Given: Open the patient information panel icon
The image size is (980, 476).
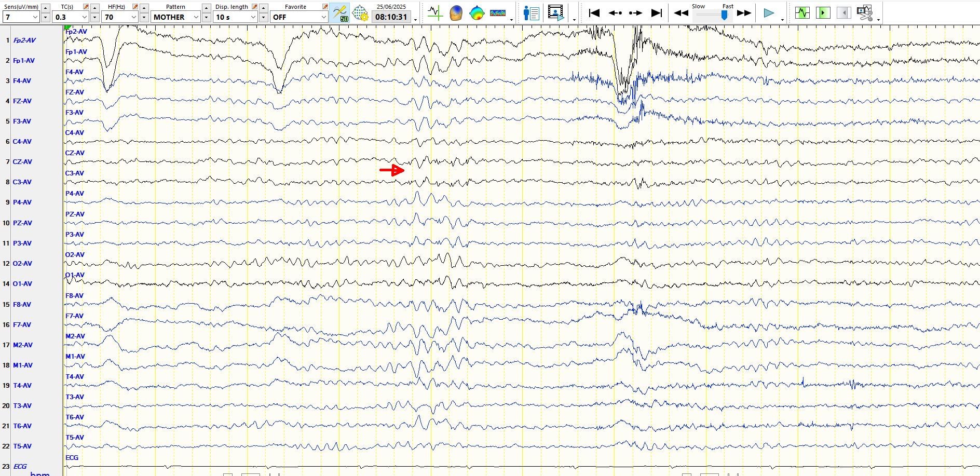Looking at the screenshot, I should click(x=531, y=13).
